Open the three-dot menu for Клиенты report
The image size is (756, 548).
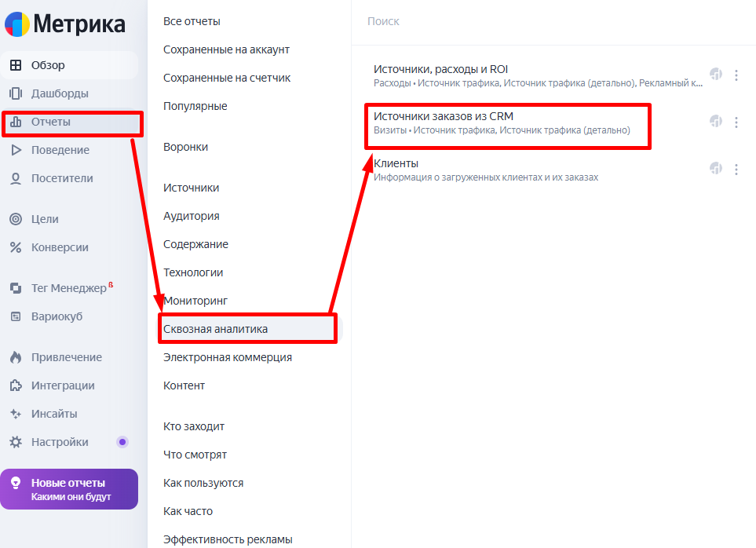click(x=736, y=168)
